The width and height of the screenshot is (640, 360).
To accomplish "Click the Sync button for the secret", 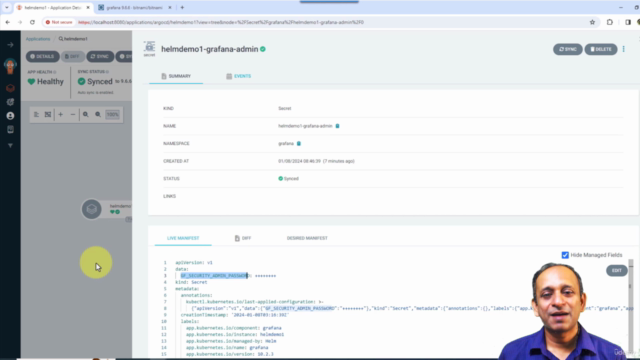I will tap(568, 49).
